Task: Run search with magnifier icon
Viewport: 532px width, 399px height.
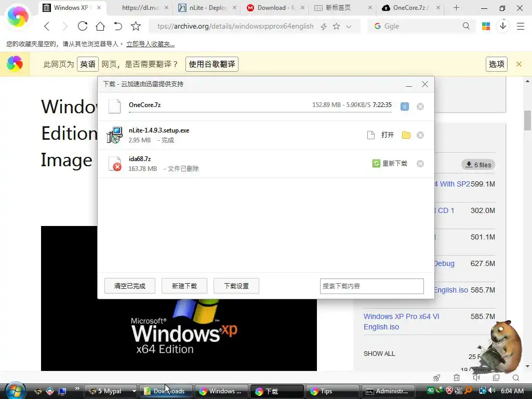Action: point(466,26)
